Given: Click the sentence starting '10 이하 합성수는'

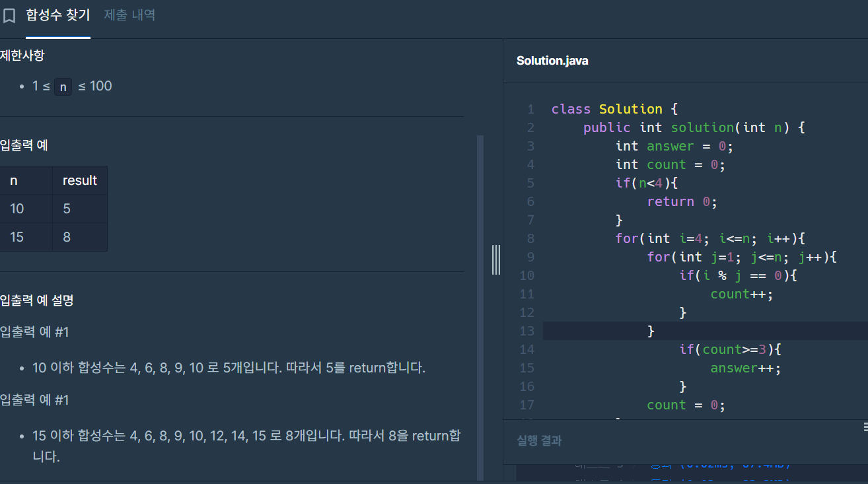Looking at the screenshot, I should coord(229,368).
